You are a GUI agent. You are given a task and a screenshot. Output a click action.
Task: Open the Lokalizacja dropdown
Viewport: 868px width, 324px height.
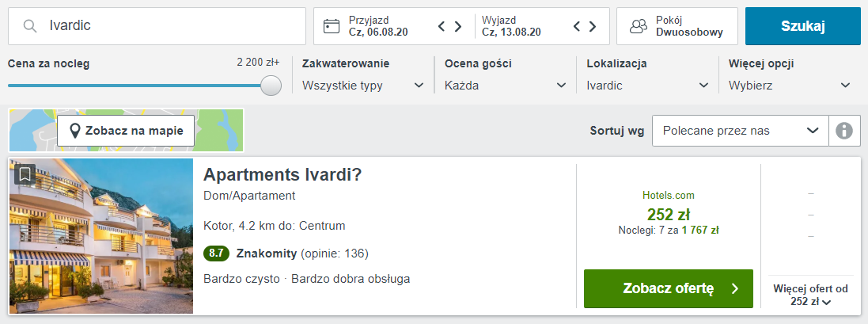(x=648, y=86)
